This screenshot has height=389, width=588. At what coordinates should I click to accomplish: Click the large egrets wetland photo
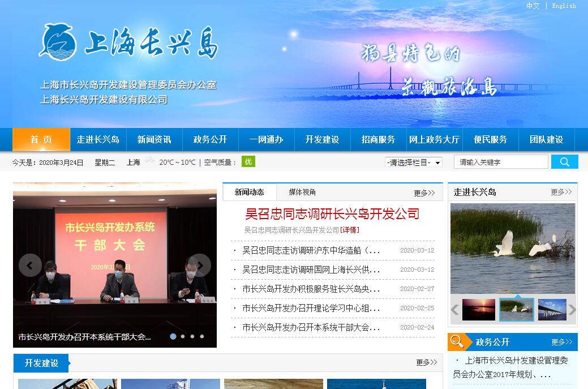[513, 249]
